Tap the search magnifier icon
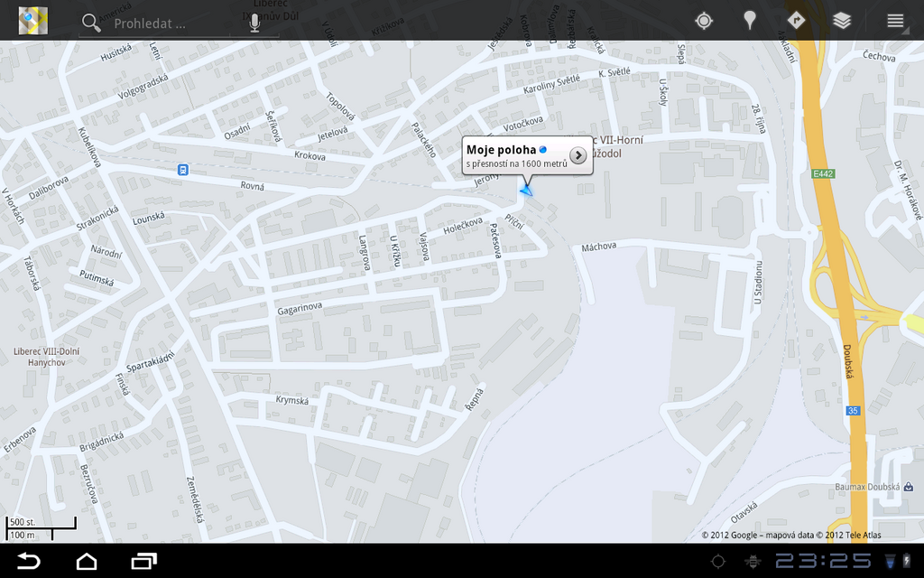This screenshot has width=924, height=578. [91, 23]
